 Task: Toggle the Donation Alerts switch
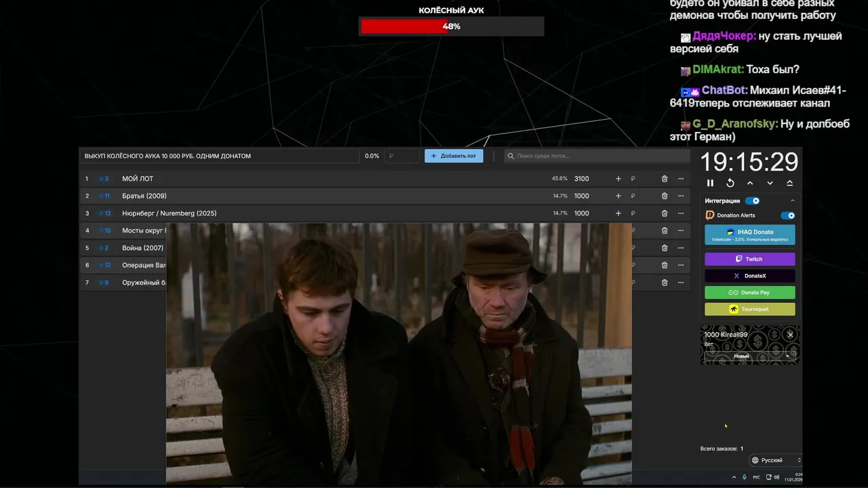[787, 216]
